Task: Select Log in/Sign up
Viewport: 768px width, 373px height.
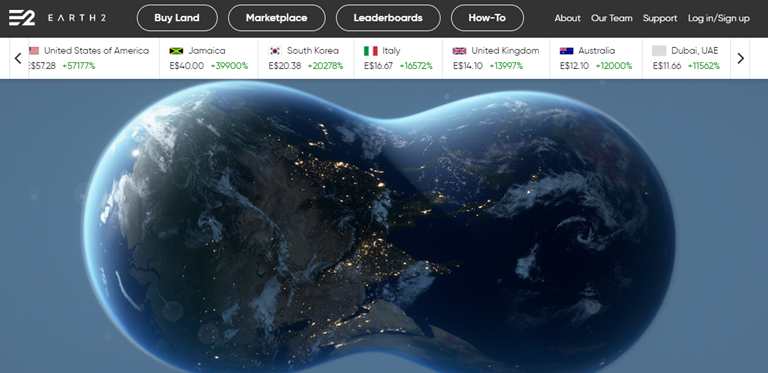Action: click(x=719, y=19)
